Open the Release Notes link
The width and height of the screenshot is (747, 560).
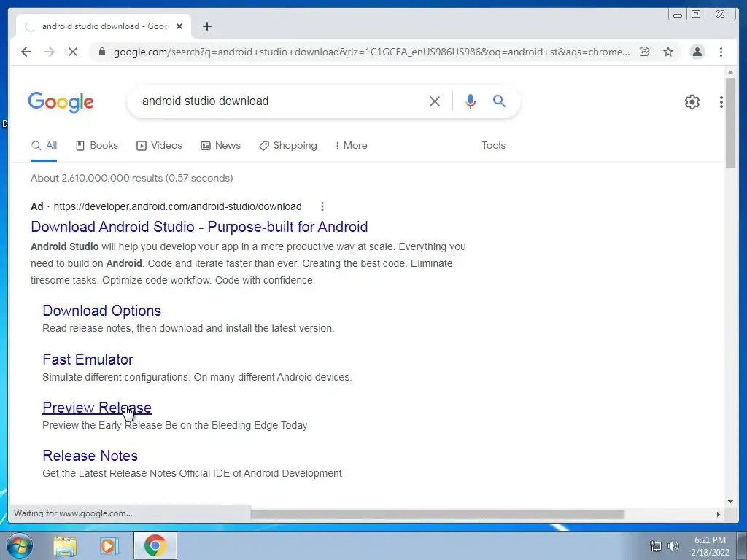[90, 456]
